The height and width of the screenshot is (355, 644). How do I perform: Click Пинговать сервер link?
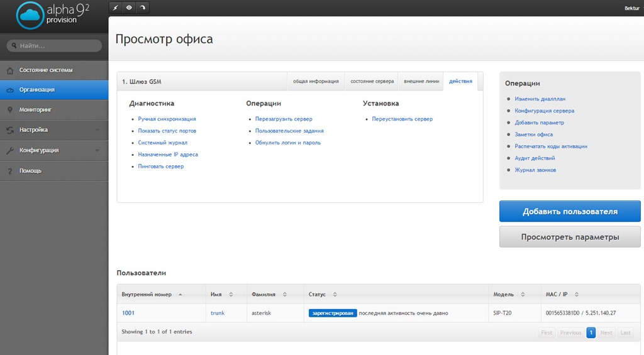tap(161, 167)
